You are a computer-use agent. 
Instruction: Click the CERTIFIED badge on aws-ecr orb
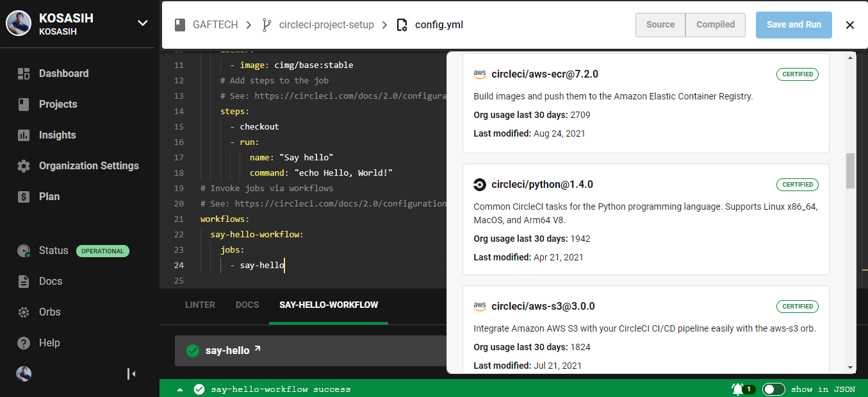(x=798, y=74)
